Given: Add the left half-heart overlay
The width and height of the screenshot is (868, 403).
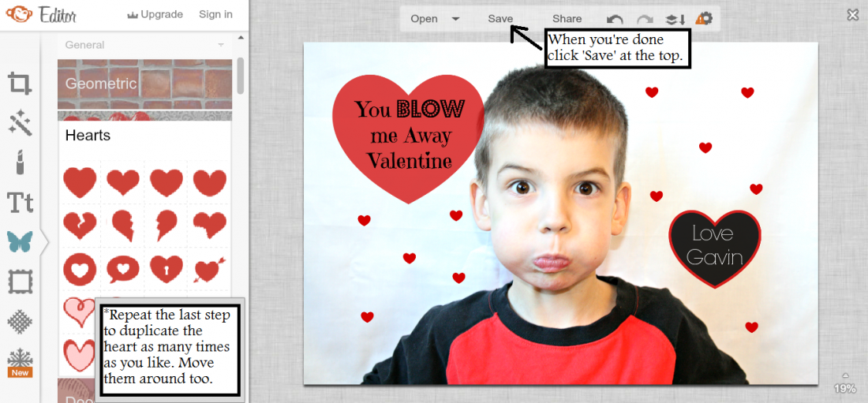Looking at the screenshot, I should (123, 226).
